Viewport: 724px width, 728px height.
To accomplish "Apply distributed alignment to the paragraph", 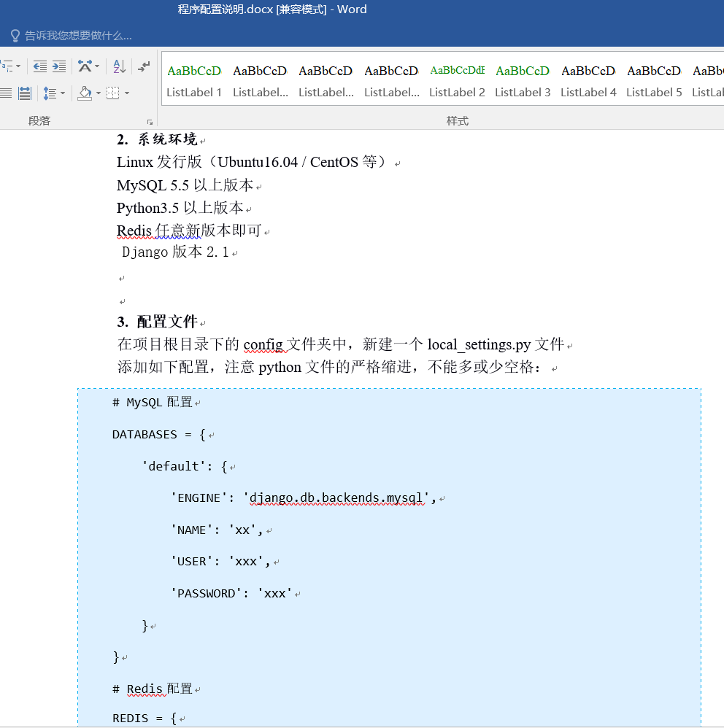I will [25, 93].
